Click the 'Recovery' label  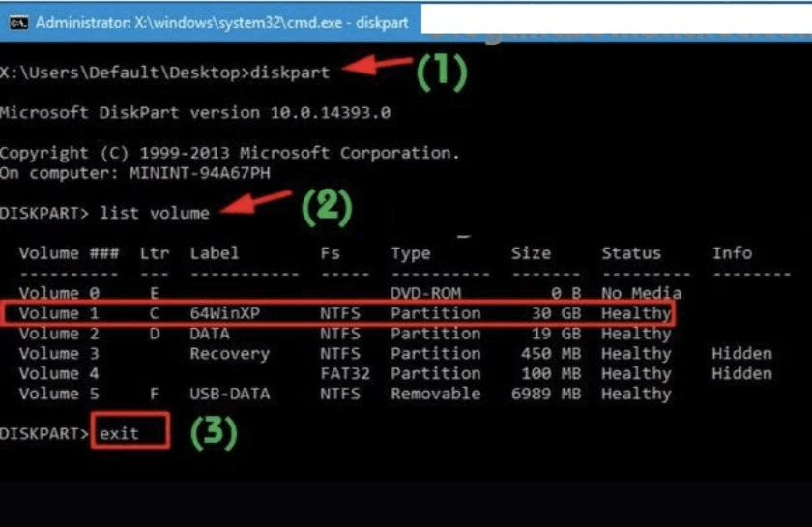click(229, 354)
